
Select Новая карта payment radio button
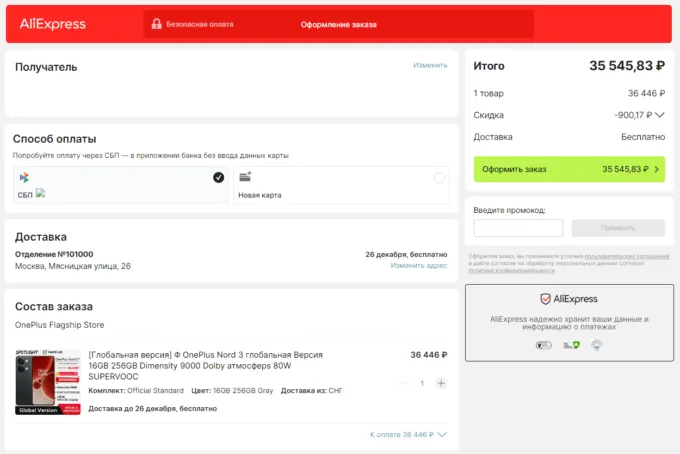pyautogui.click(x=439, y=178)
